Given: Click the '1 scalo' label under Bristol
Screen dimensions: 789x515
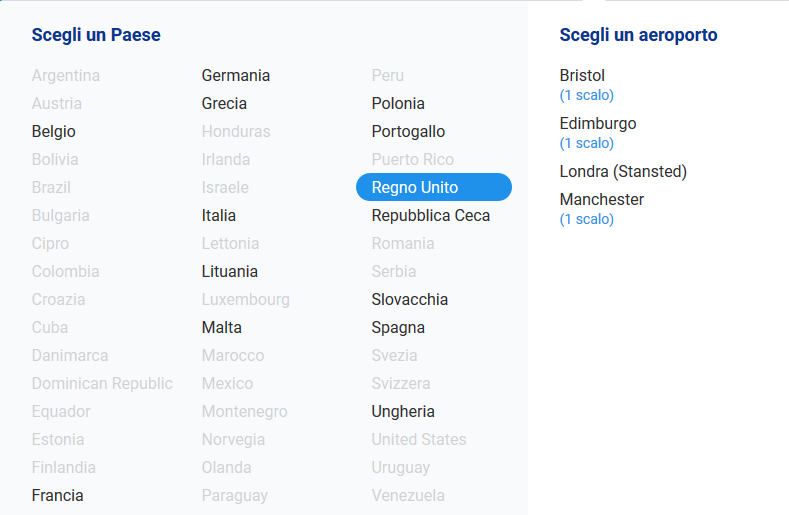Looking at the screenshot, I should (587, 96).
